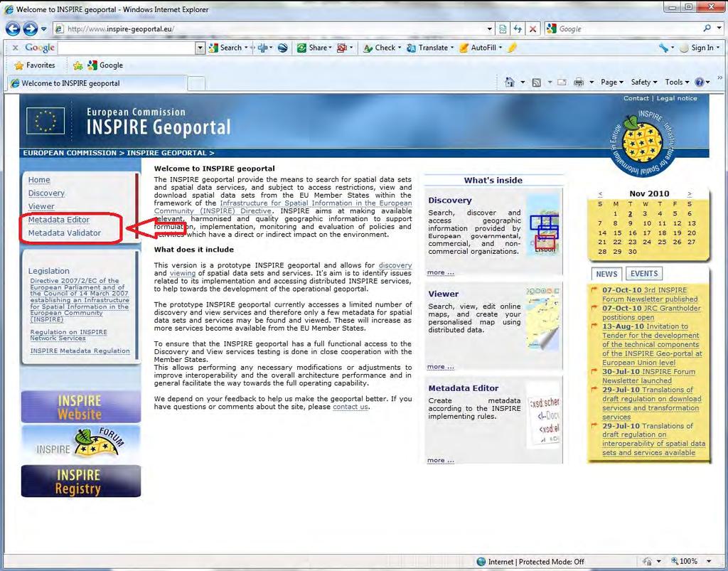Click the search magnifier icon in Google box

[707, 28]
